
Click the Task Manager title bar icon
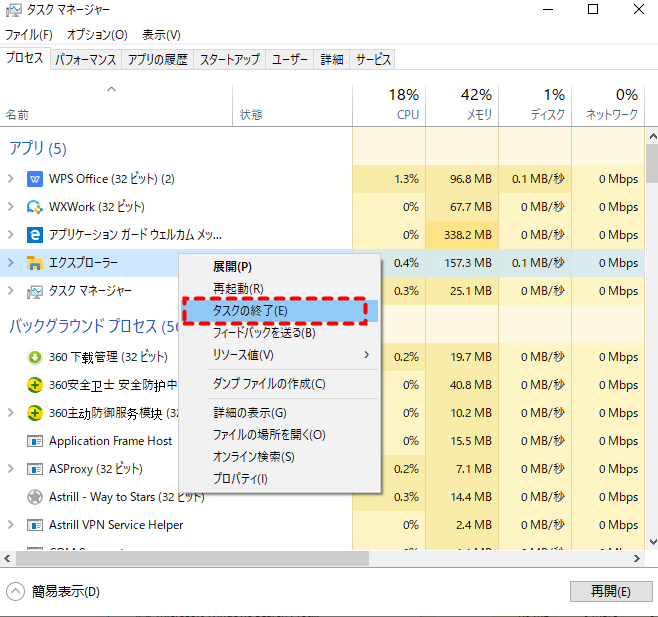pyautogui.click(x=13, y=10)
